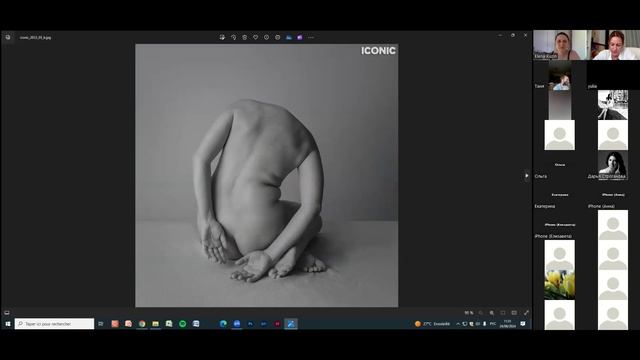
Task: Open Spotify from the taskbar
Action: click(x=182, y=324)
